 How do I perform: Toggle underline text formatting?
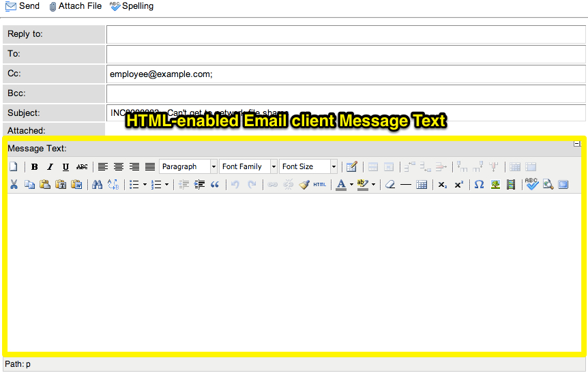point(65,167)
